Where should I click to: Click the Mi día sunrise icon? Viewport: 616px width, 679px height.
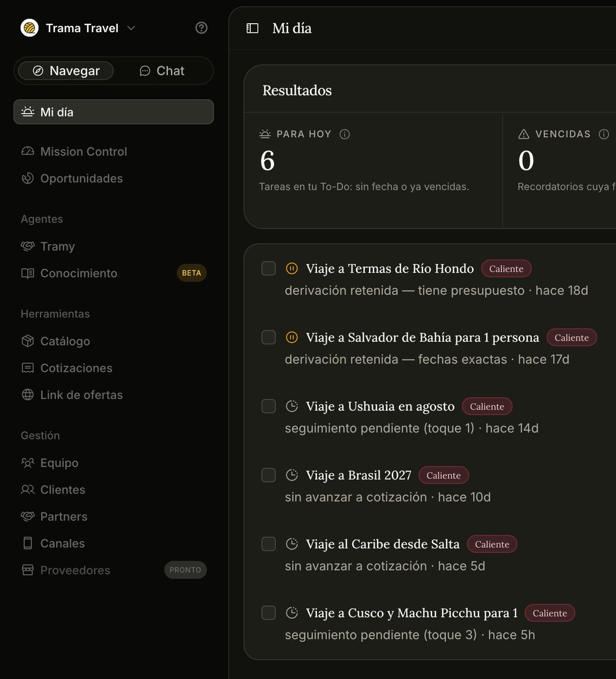click(x=28, y=112)
